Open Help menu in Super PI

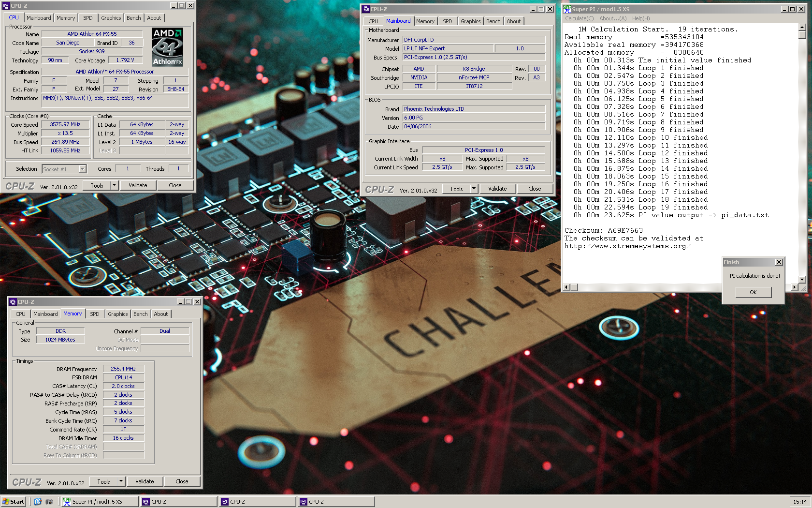(641, 18)
